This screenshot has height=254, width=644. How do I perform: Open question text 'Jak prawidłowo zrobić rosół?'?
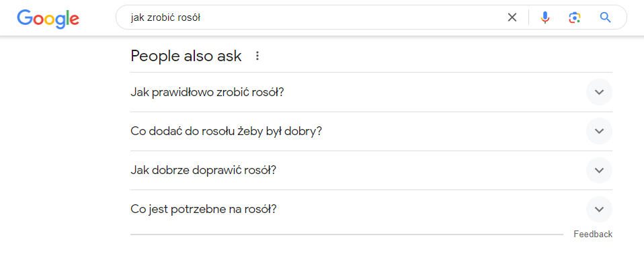pyautogui.click(x=208, y=92)
